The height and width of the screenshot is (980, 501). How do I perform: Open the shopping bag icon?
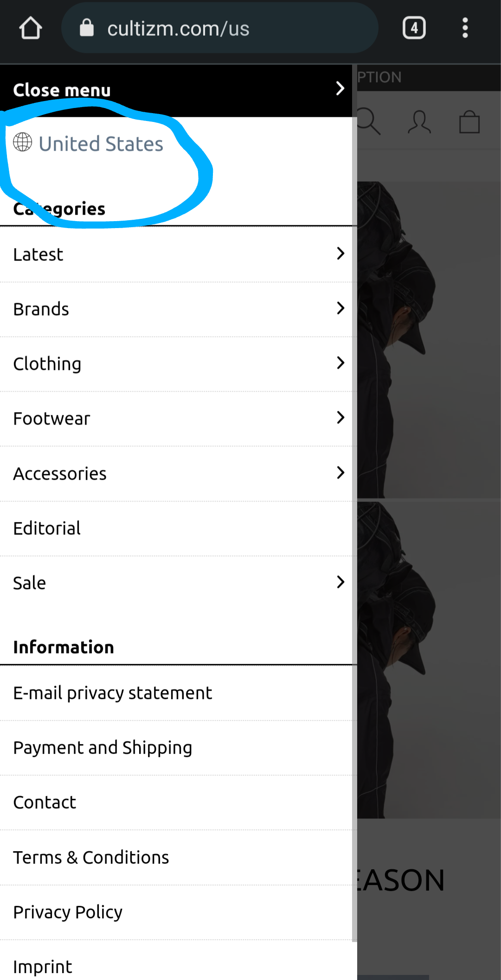469,122
